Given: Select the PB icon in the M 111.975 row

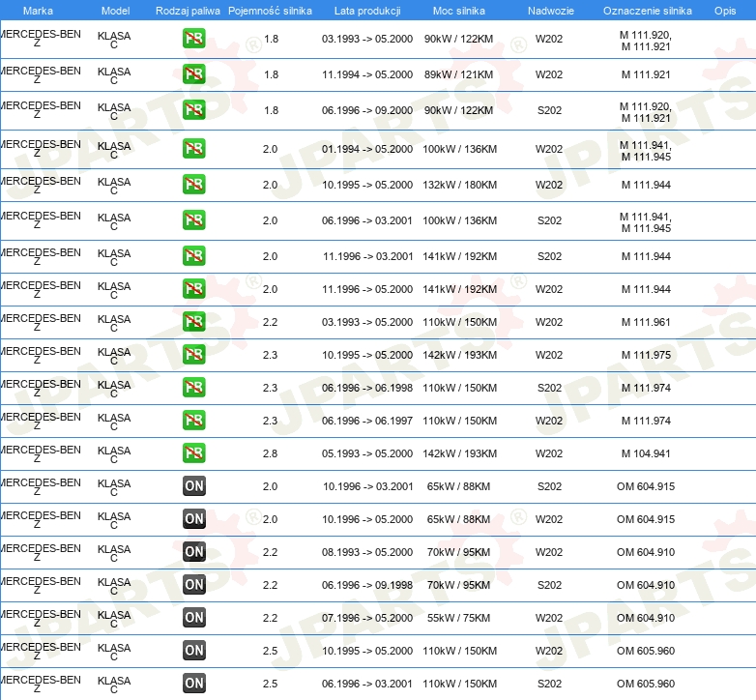Looking at the screenshot, I should 194,355.
